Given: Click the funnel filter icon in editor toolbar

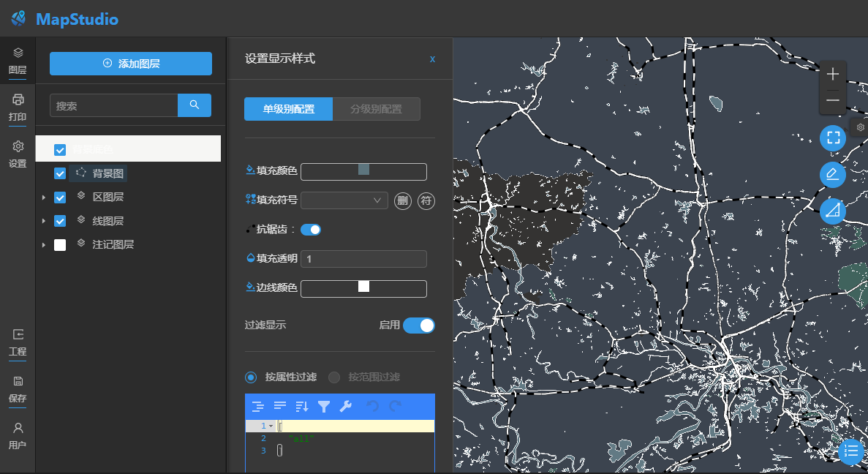Looking at the screenshot, I should pos(324,407).
